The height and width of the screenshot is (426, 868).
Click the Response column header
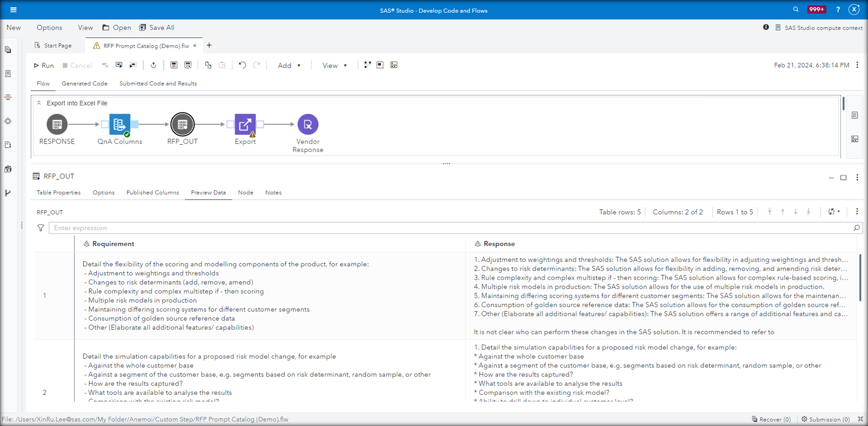pos(661,244)
